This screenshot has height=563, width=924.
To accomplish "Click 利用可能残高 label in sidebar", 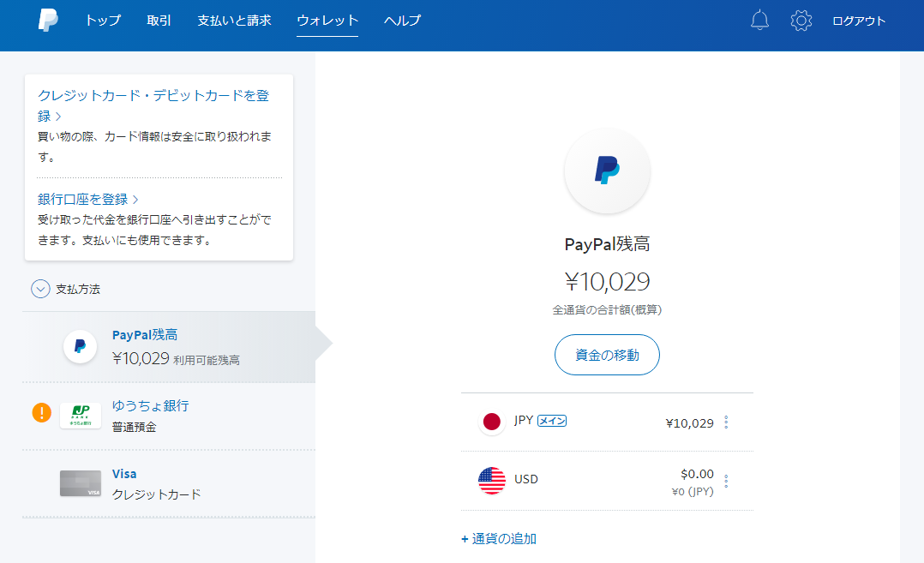I will [x=207, y=360].
